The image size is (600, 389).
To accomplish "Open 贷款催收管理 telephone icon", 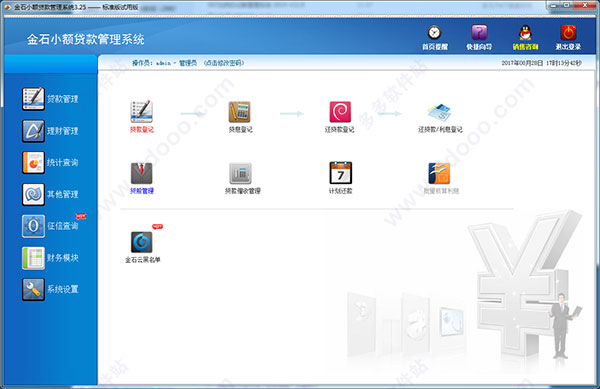I will (241, 173).
